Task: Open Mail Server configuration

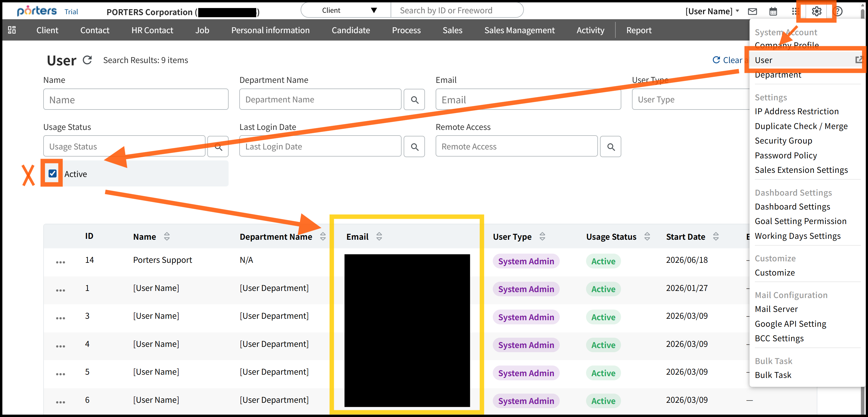Action: tap(776, 309)
